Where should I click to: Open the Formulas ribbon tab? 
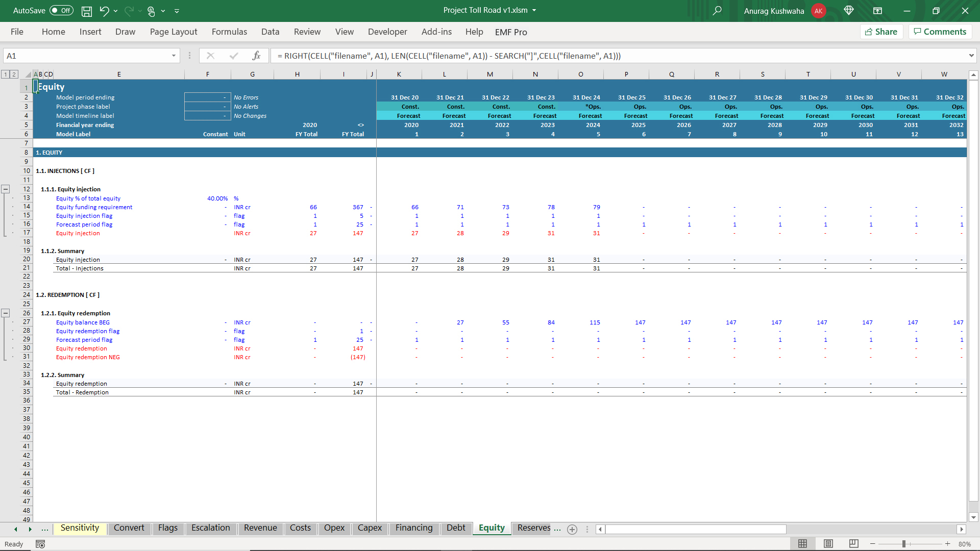point(229,32)
